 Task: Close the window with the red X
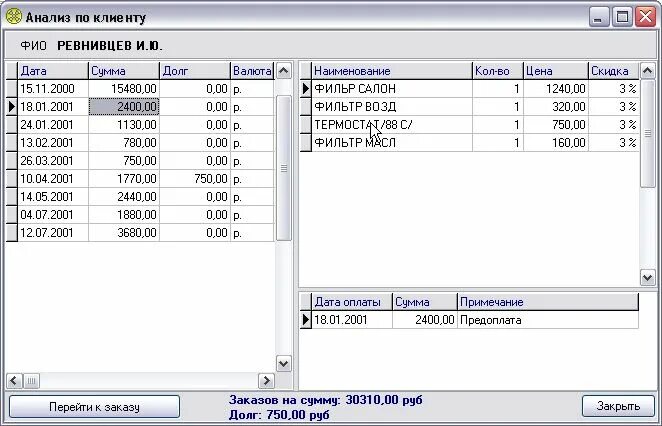646,17
